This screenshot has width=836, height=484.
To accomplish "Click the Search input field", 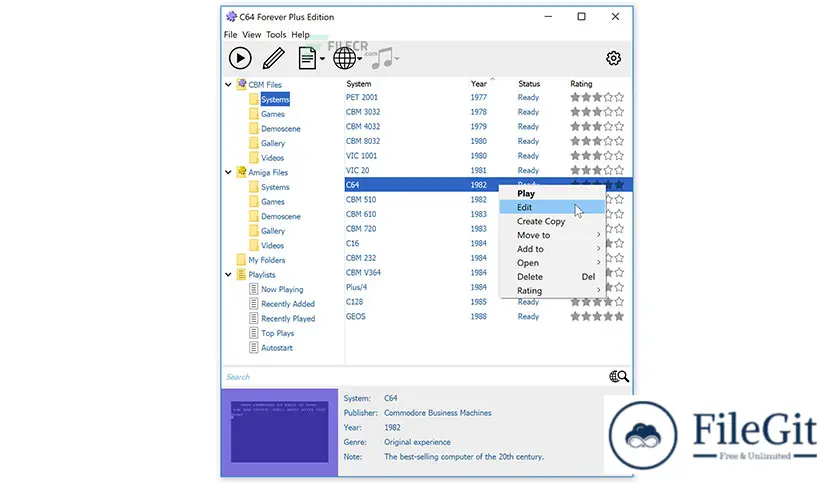I will point(415,377).
